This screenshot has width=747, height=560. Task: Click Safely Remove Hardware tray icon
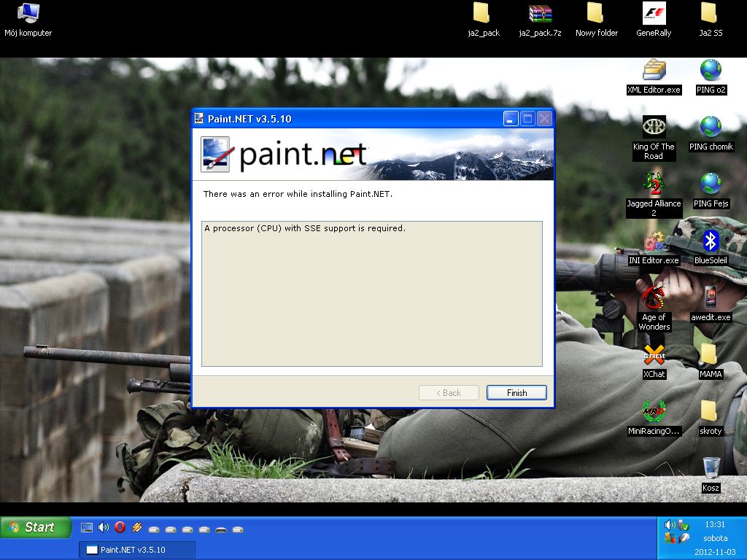point(684,525)
